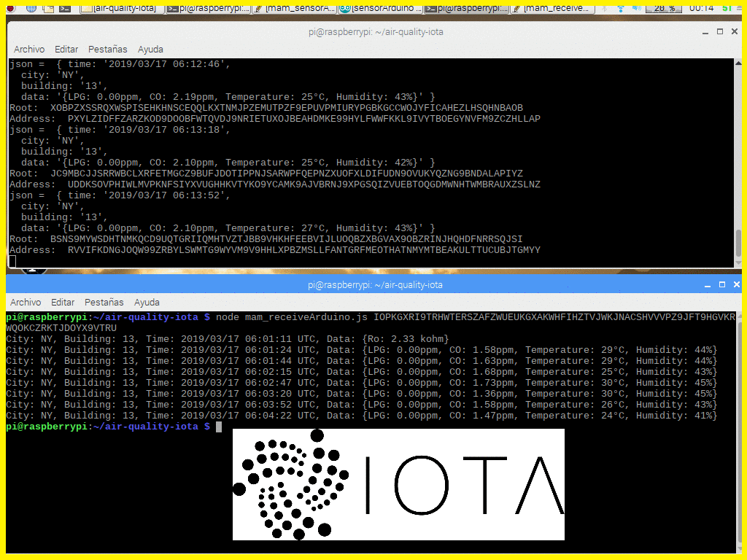747x560 pixels.
Task: Click output line timed 06:04:22 UTC
Action: coord(362,416)
